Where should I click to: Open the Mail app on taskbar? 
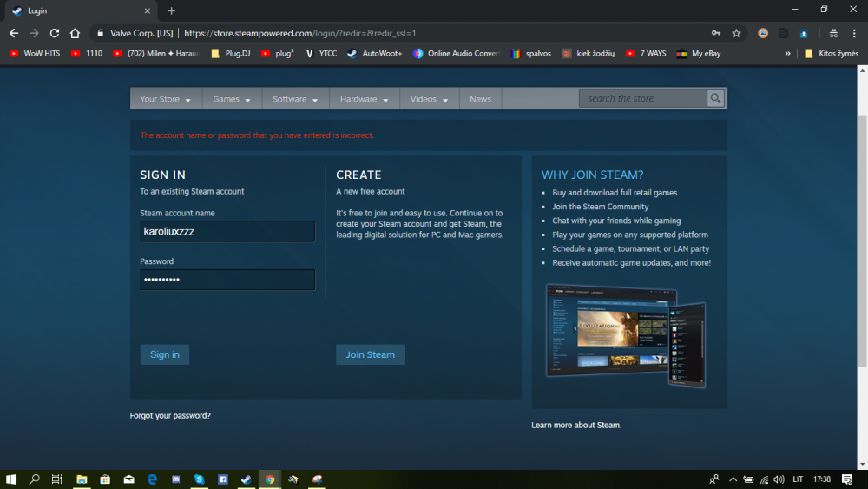[129, 479]
